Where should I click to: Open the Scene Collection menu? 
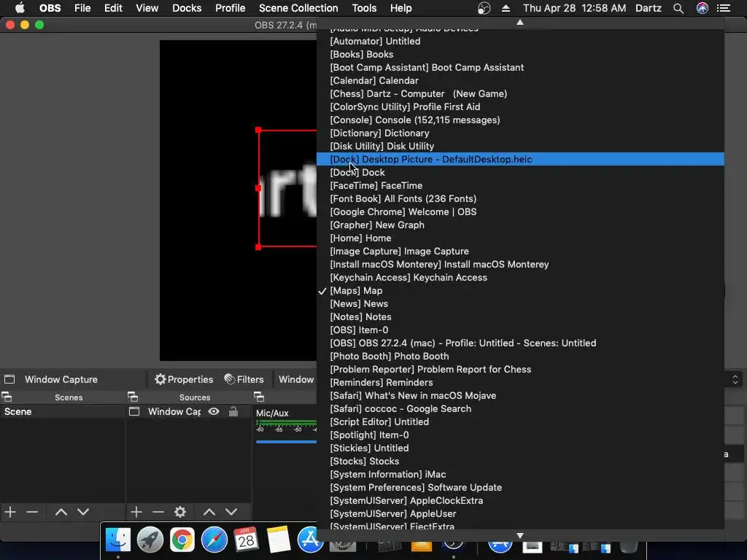[298, 8]
